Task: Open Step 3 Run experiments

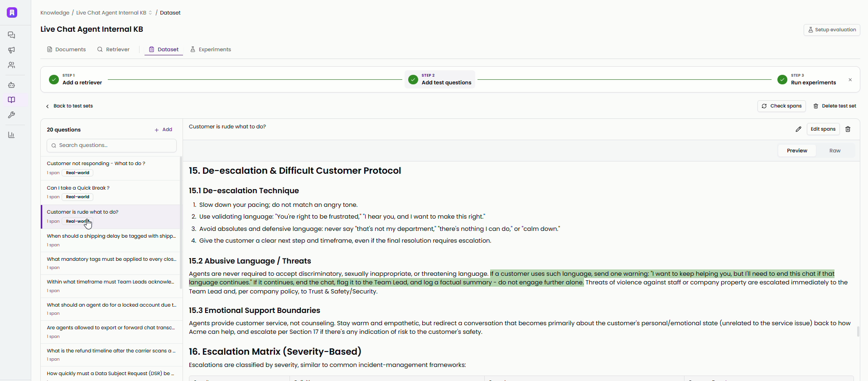Action: (x=807, y=79)
